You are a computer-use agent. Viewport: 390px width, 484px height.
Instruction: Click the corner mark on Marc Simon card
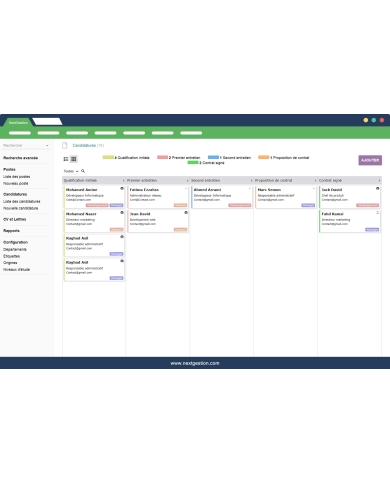click(x=314, y=188)
